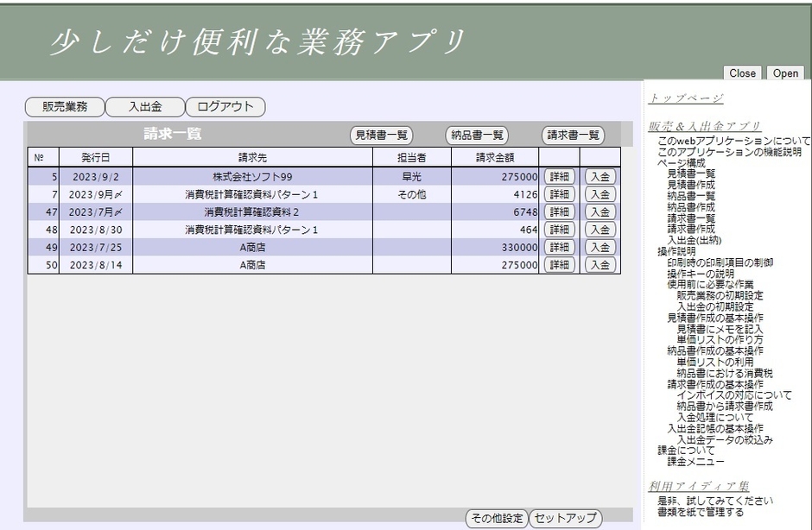Open the 入出金 section
The height and width of the screenshot is (530, 812).
[146, 106]
